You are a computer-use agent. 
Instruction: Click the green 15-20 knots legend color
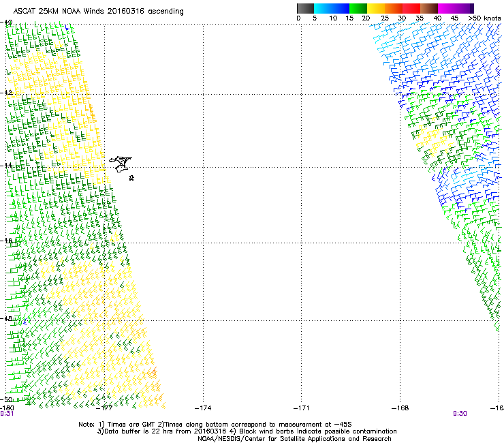coord(358,8)
